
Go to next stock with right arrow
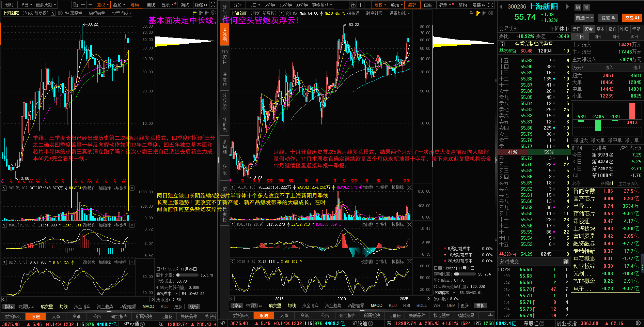(567, 6)
